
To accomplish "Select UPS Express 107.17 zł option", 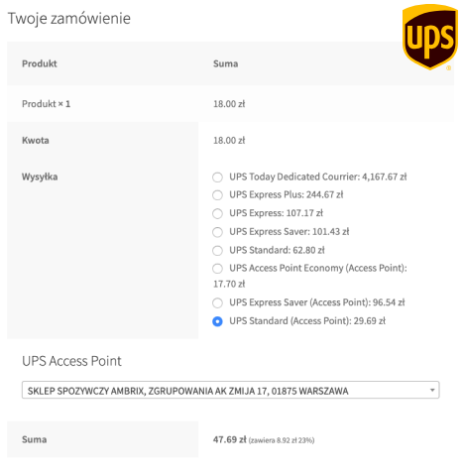I will click(x=217, y=213).
